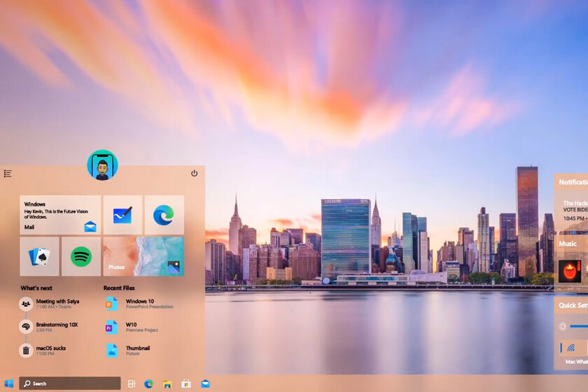This screenshot has height=392, width=588.
Task: Open the Windows Mail message tile
Action: [60, 215]
